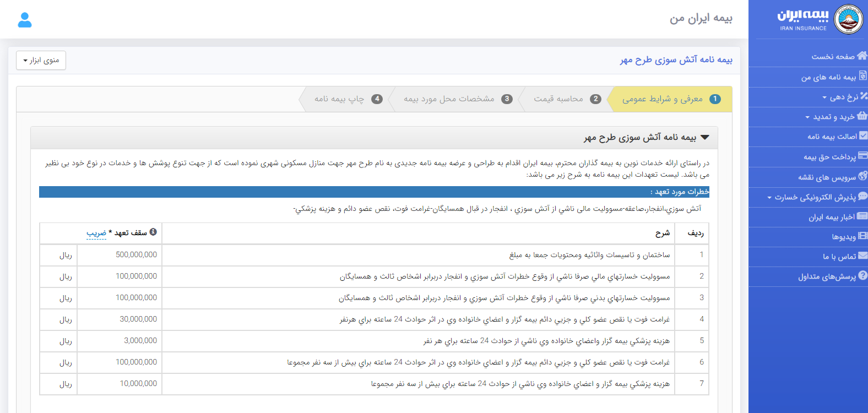Open the منوی ابزار dropdown button
Image resolution: width=868 pixels, height=413 pixels.
pyautogui.click(x=41, y=60)
